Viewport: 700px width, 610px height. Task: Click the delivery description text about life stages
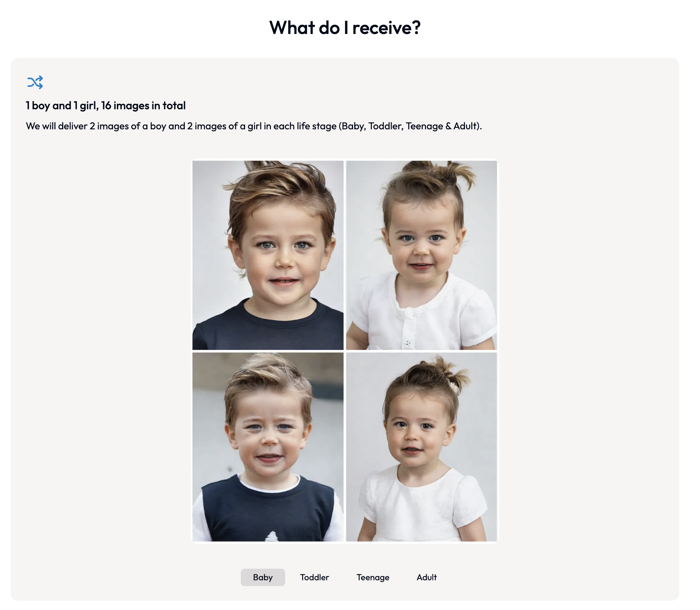point(254,126)
